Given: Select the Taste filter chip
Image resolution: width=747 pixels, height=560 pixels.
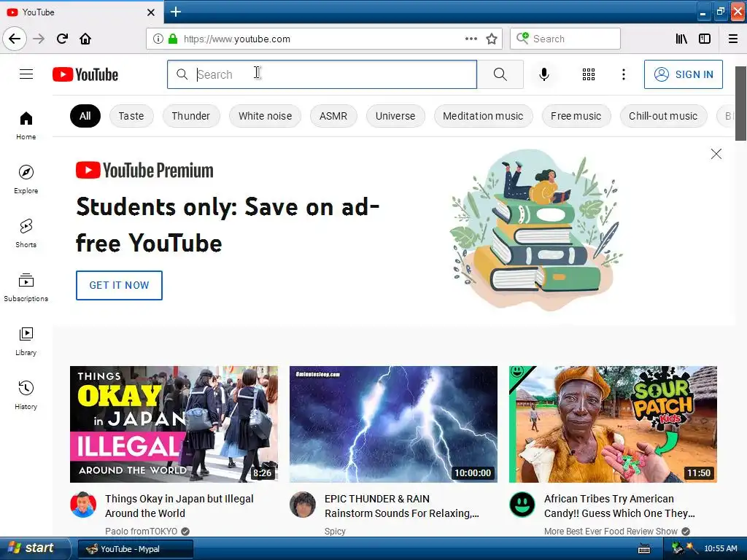Looking at the screenshot, I should point(131,116).
